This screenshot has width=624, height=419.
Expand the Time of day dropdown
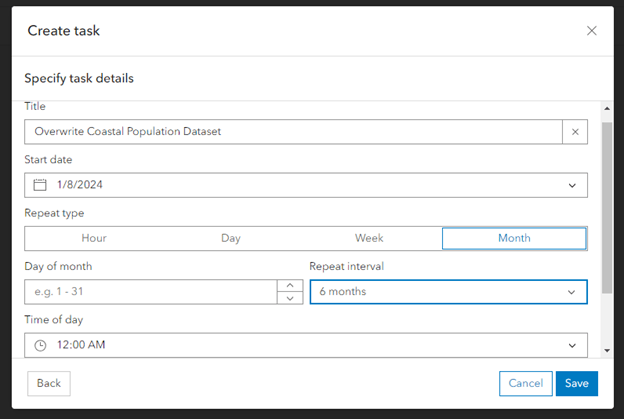[572, 345]
